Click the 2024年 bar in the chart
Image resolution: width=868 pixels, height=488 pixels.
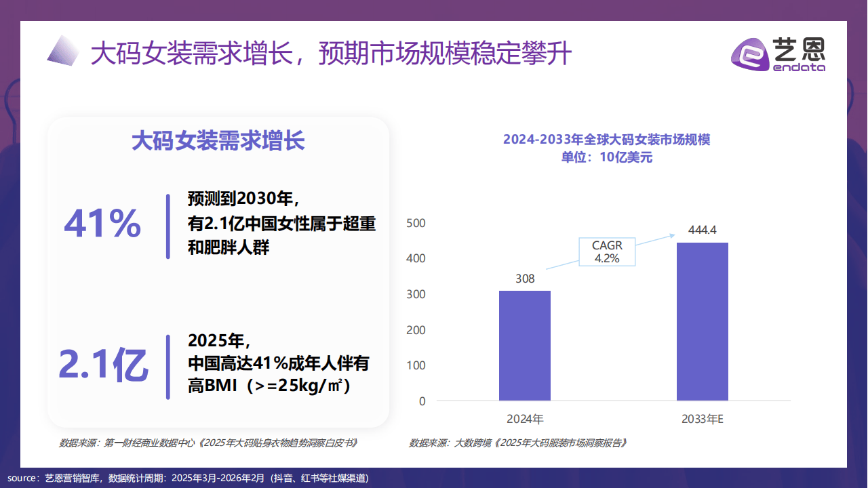(x=524, y=346)
